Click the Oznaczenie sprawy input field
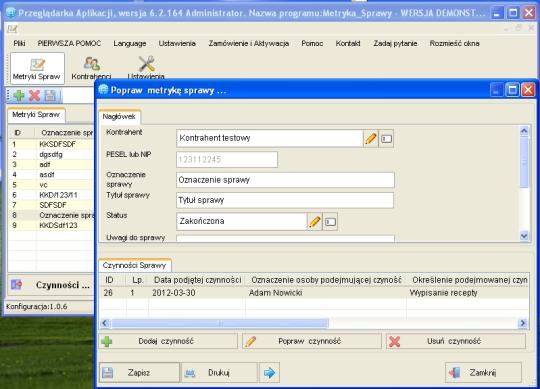Screen dimensions: 540x389 click(285, 180)
